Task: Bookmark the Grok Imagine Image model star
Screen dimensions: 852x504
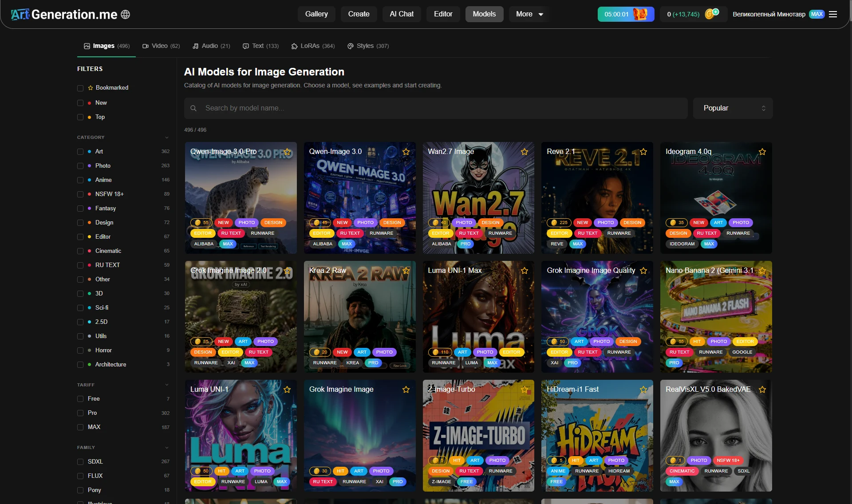Action: (x=406, y=390)
